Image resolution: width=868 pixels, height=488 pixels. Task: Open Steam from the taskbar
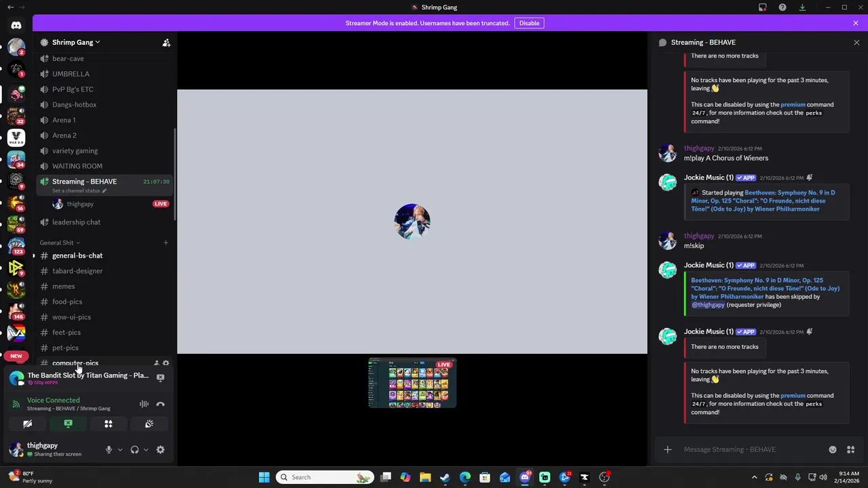(445, 477)
